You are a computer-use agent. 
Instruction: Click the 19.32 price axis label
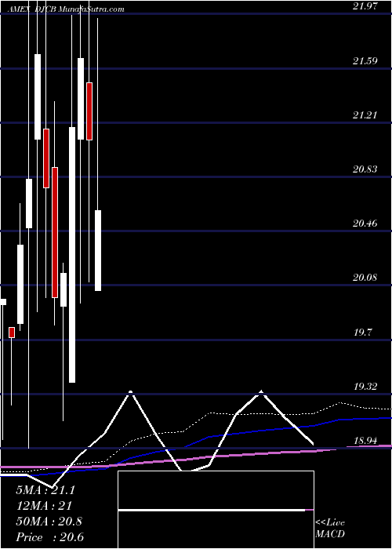tap(365, 387)
